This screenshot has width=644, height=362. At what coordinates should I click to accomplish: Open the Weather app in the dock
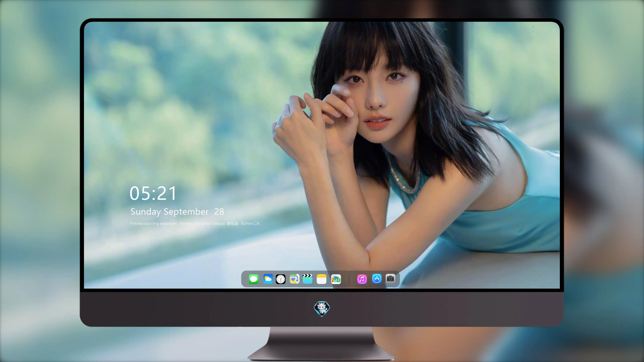pos(268,279)
